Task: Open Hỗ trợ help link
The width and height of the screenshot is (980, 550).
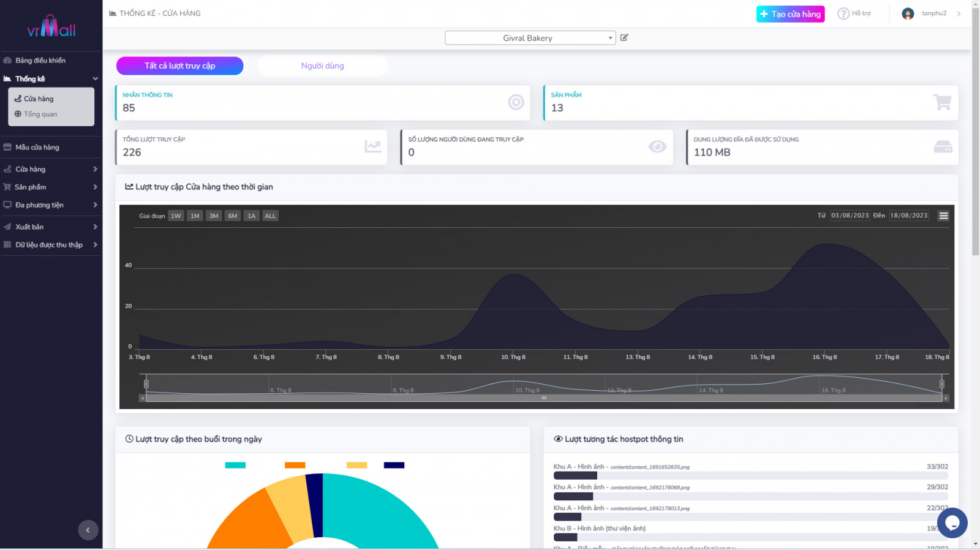Action: [854, 13]
